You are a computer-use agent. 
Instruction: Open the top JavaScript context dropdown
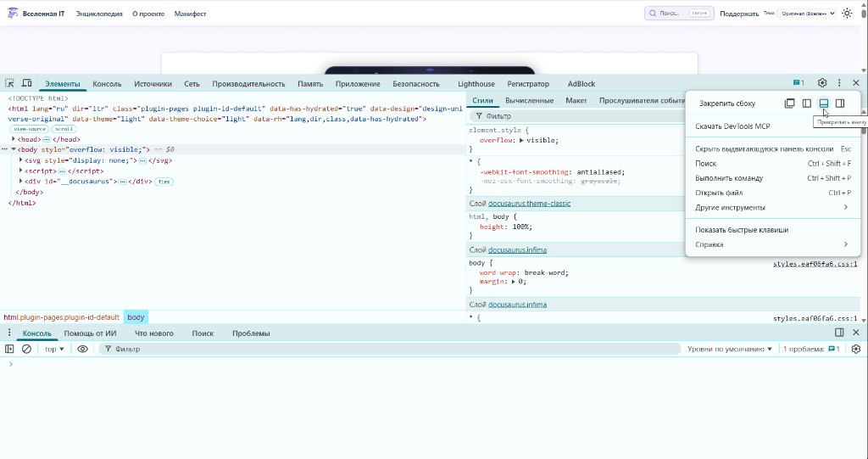point(54,350)
